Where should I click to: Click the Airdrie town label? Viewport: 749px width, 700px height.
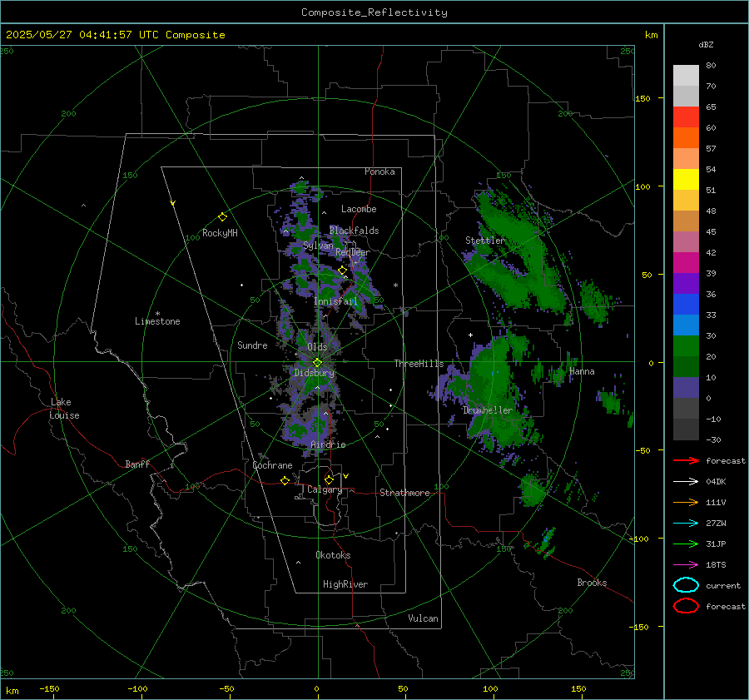[x=328, y=444]
